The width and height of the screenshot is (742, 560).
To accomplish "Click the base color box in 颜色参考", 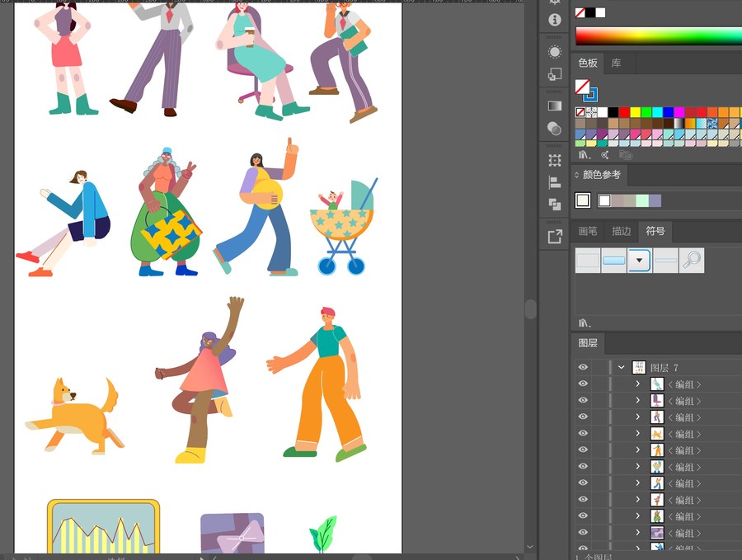I will tap(583, 200).
